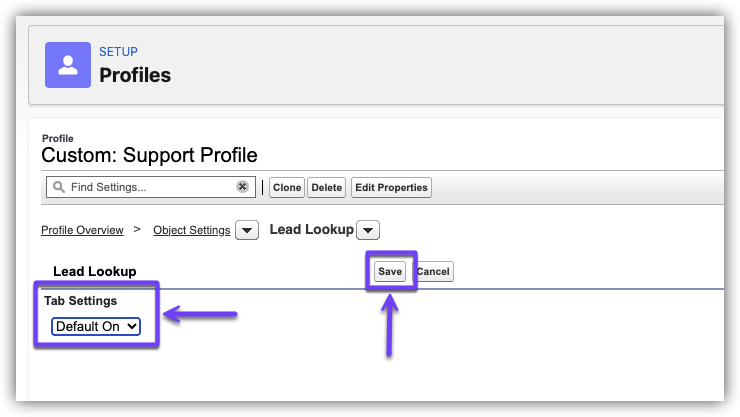Go to the Profile Overview link
This screenshot has height=417, width=740.
coord(82,230)
